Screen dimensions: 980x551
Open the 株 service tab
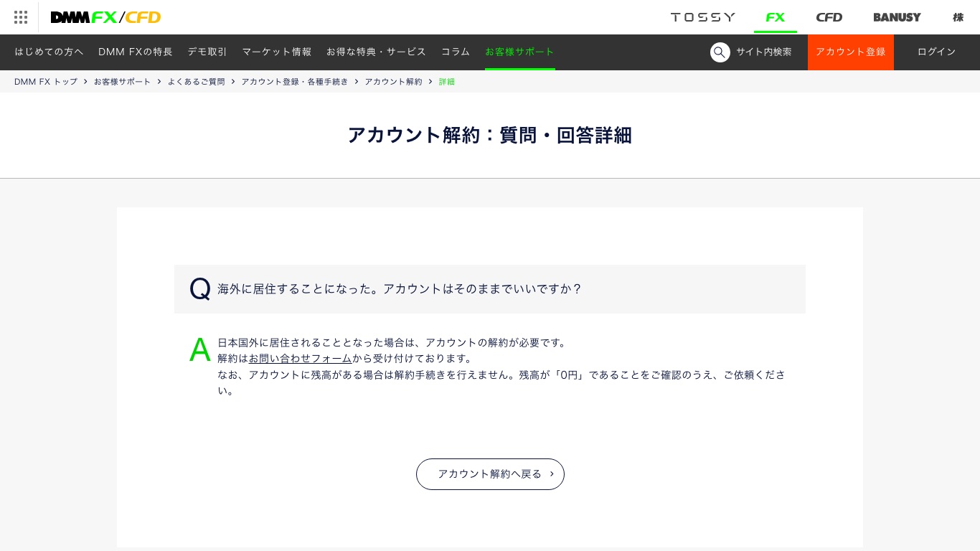pos(958,17)
